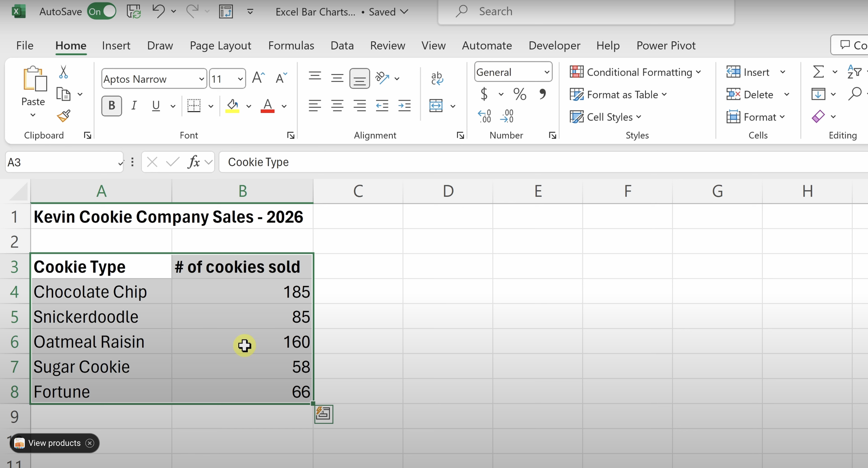Toggle Italic formatting
Screen dimensions: 868x468
pyautogui.click(x=134, y=106)
